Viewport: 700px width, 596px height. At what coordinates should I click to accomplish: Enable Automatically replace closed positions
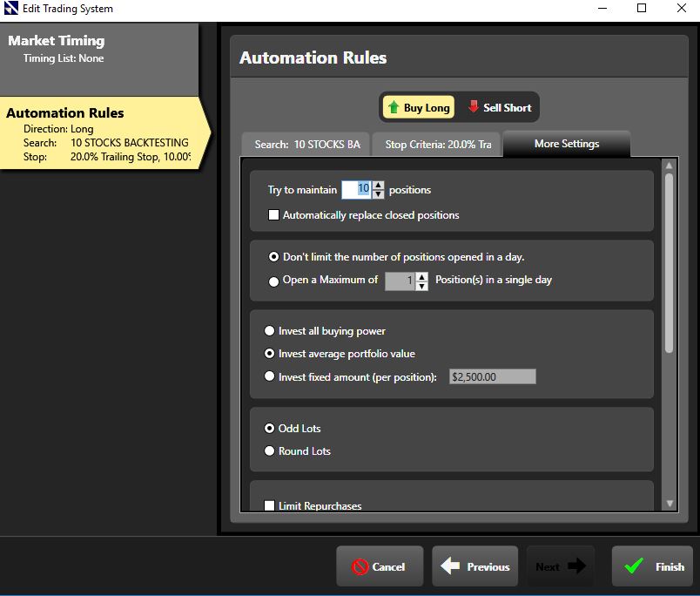273,215
